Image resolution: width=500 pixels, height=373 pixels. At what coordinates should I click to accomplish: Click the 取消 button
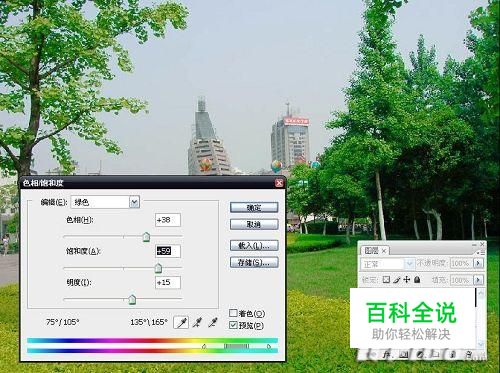tap(254, 224)
